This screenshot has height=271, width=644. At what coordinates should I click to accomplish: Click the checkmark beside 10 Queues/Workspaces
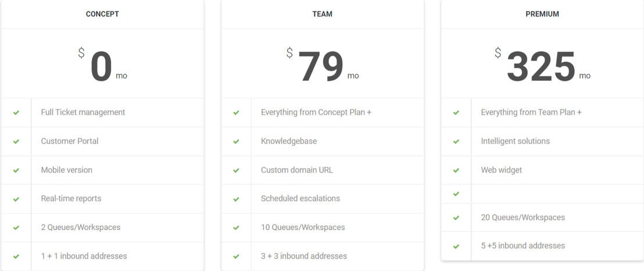pyautogui.click(x=236, y=227)
